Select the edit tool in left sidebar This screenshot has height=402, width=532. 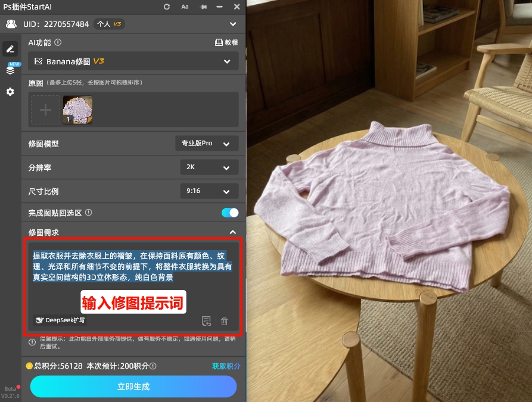pos(10,48)
